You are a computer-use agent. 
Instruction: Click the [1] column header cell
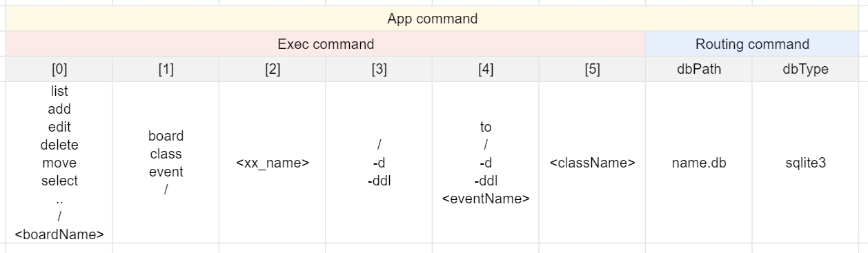[166, 70]
